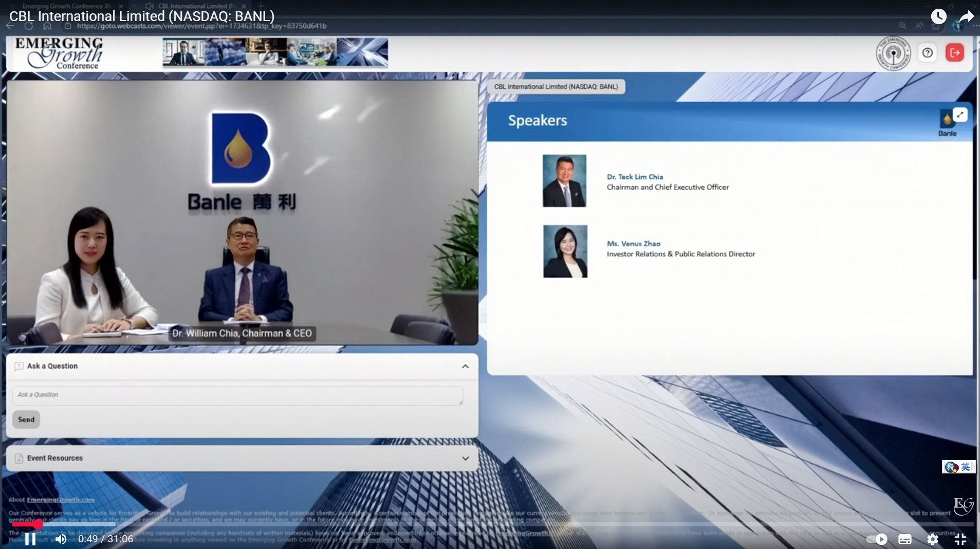Expand the Event Resources section

(465, 459)
